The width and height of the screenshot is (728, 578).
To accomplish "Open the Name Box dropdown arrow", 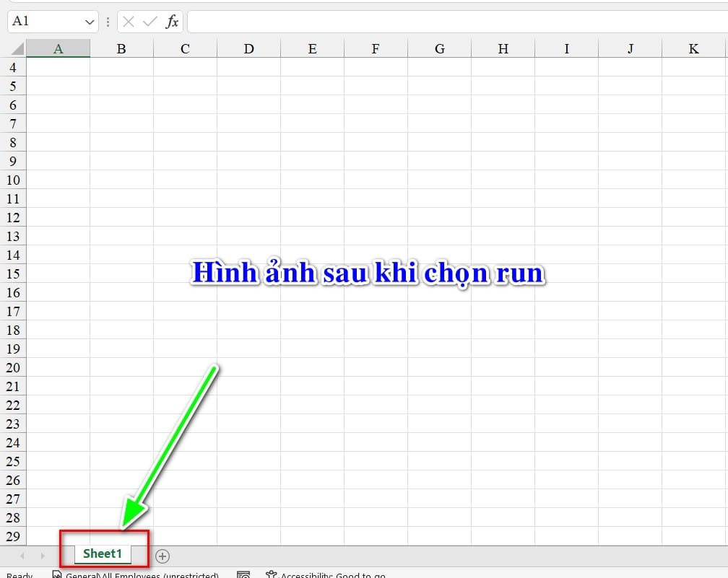I will [x=88, y=22].
